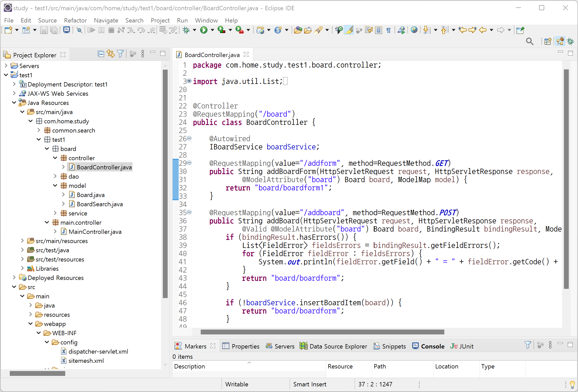Click Last Edit Location back arrow icon
This screenshot has width=578, height=392.
pos(462,30)
